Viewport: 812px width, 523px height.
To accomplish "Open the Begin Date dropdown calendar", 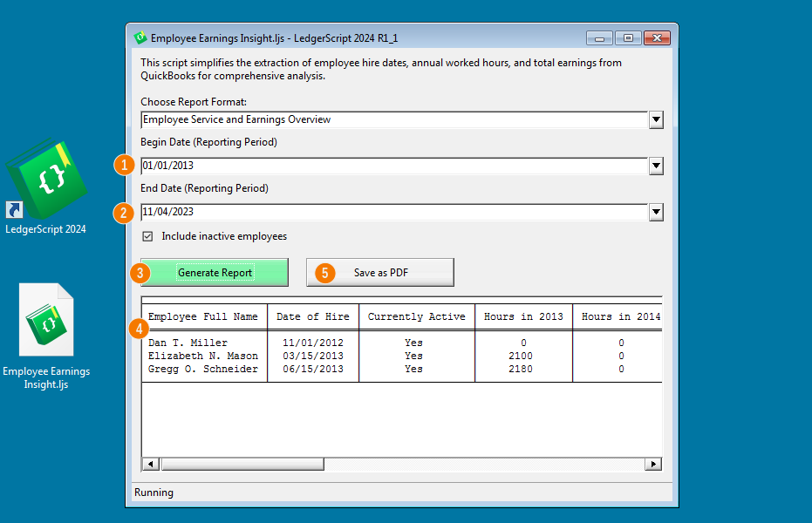I will 656,166.
